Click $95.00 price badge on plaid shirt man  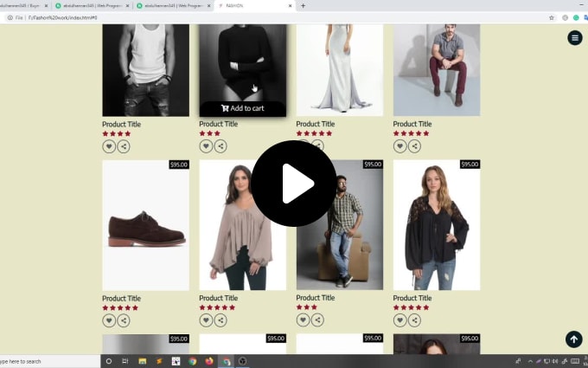pyautogui.click(x=373, y=165)
